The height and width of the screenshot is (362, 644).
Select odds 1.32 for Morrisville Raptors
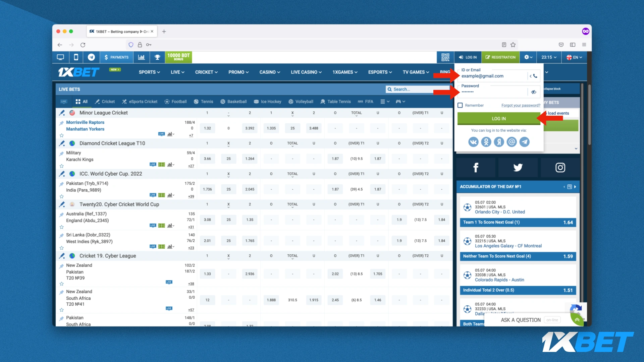click(207, 128)
